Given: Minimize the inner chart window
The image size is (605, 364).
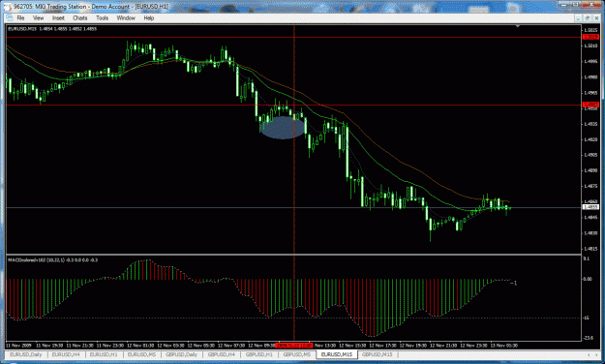Looking at the screenshot, I should coord(578,17).
